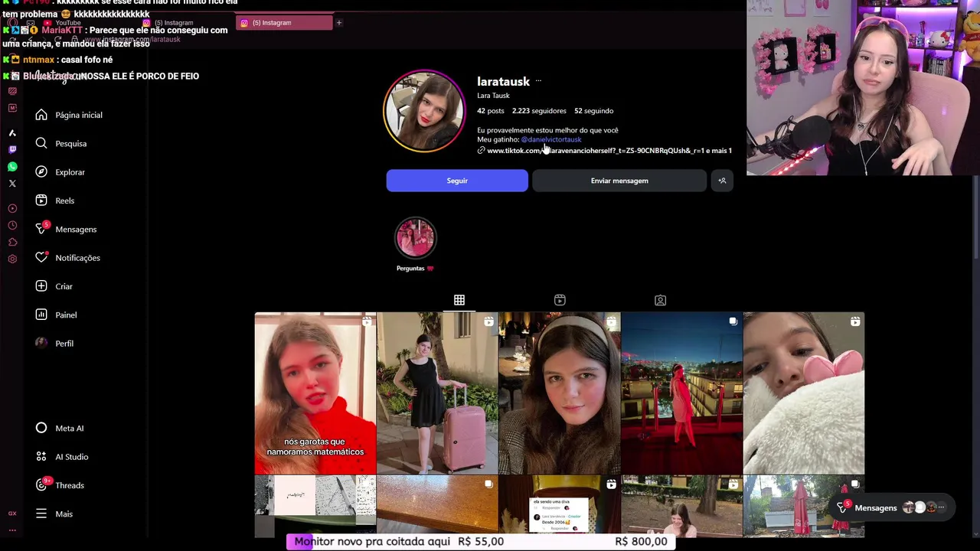Viewport: 980px width, 551px height.
Task: View 52 seguindo list
Action: pyautogui.click(x=593, y=111)
